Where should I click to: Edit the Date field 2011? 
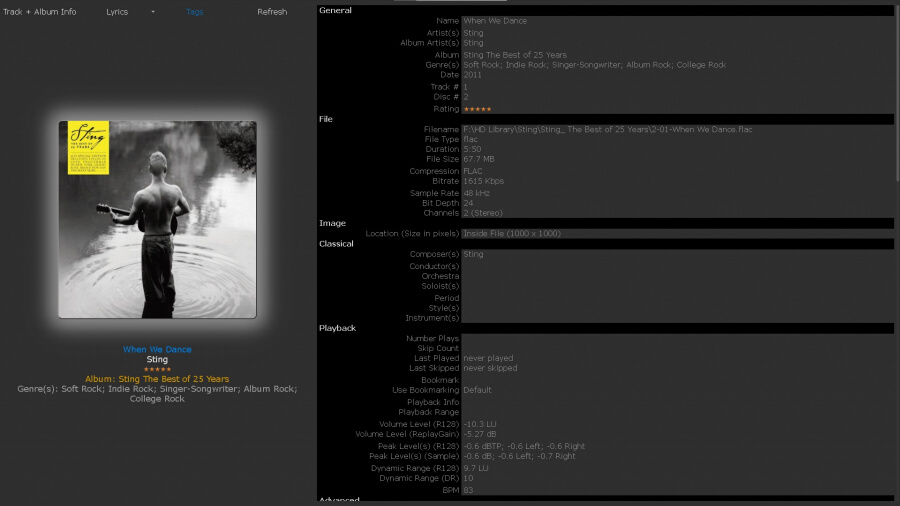[678, 75]
